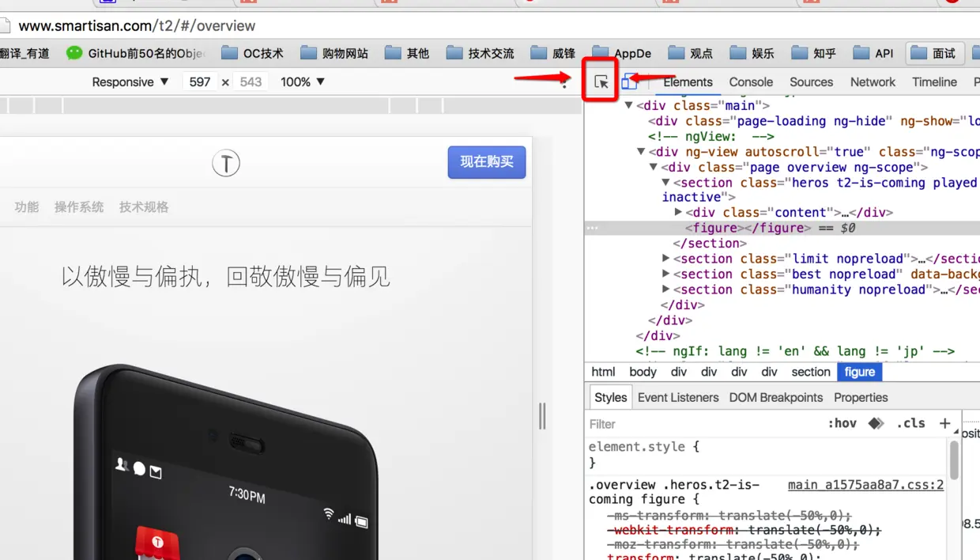The image size is (980, 560).
Task: Click the 现在购买 purchase button
Action: point(486,163)
